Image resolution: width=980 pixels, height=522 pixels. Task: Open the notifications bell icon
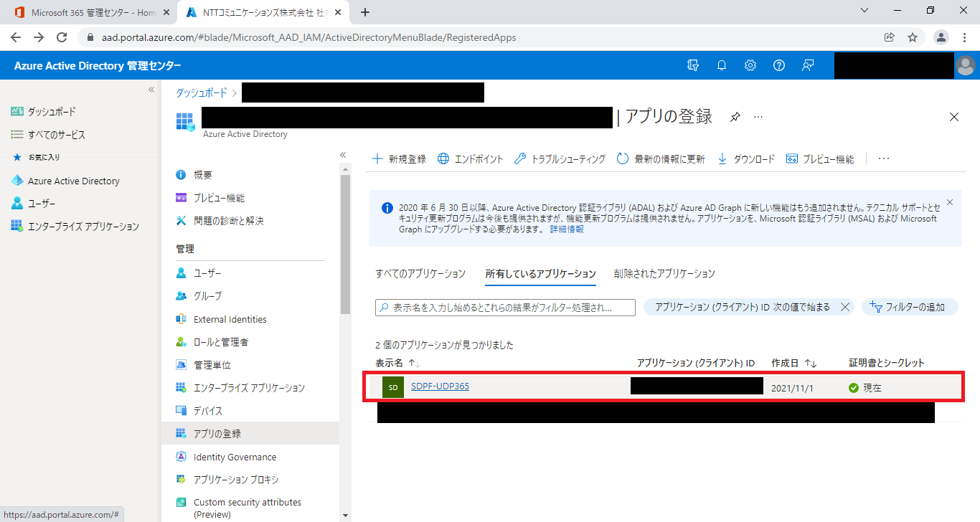click(x=722, y=65)
